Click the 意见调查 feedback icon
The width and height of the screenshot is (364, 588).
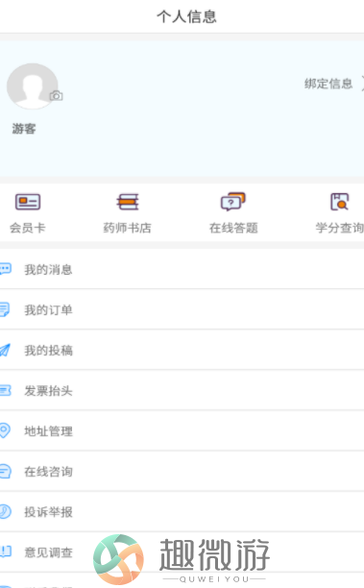click(5, 552)
